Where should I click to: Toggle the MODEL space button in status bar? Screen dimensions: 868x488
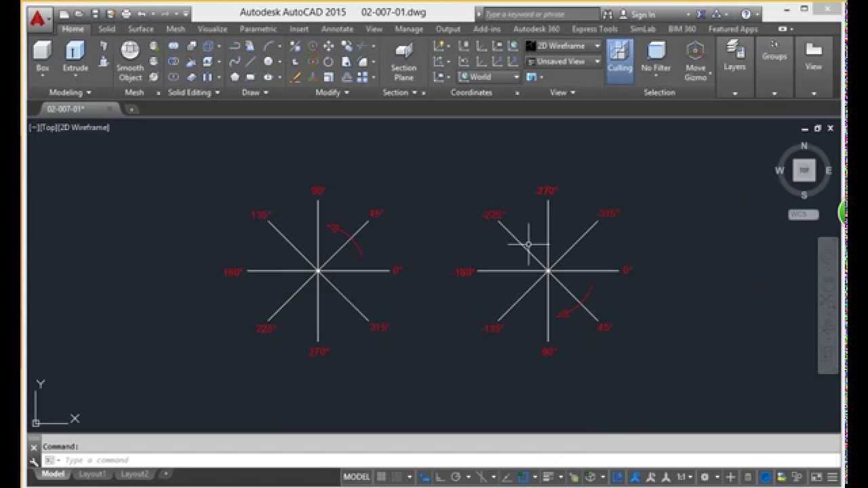(356, 476)
